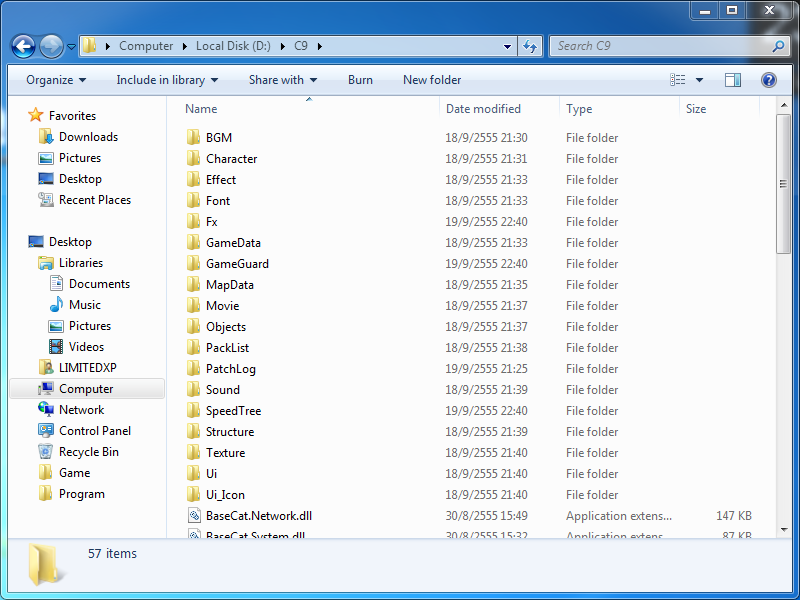Viewport: 800px width, 600px height.
Task: Select the BaseCat.Network.dll file
Action: (259, 516)
